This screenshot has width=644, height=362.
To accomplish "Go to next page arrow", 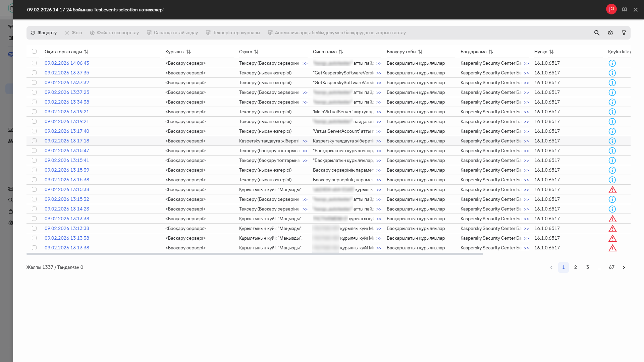I will coord(624,267).
